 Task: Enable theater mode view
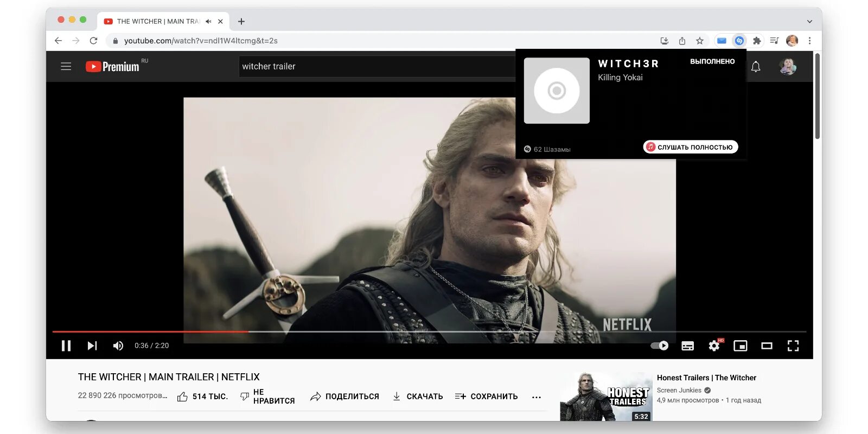[767, 346]
